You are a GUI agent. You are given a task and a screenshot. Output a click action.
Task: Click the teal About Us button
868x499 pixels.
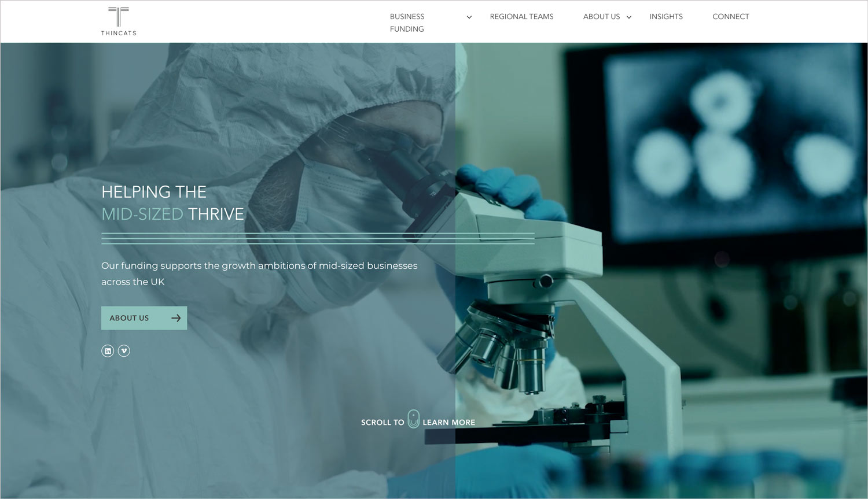(x=144, y=318)
